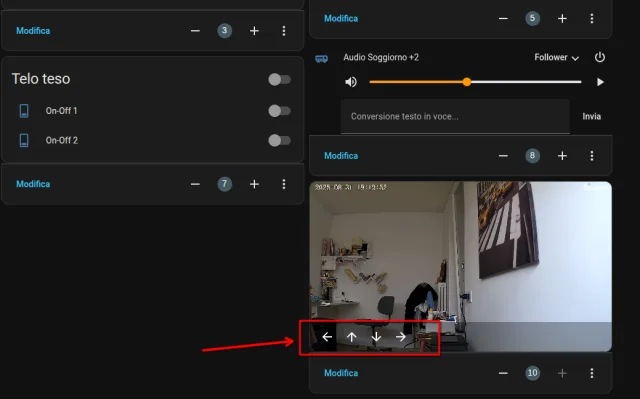Decrease position of card 10
Image resolution: width=640 pixels, height=399 pixels.
503,373
